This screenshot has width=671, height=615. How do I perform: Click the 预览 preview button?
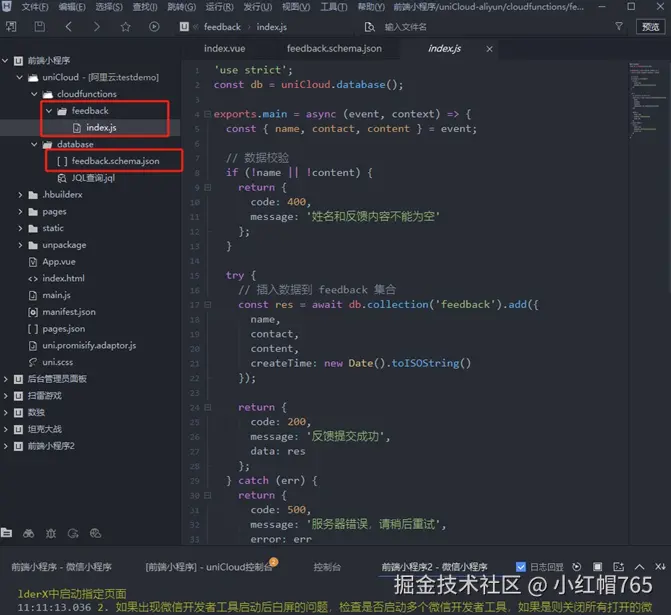[650, 27]
